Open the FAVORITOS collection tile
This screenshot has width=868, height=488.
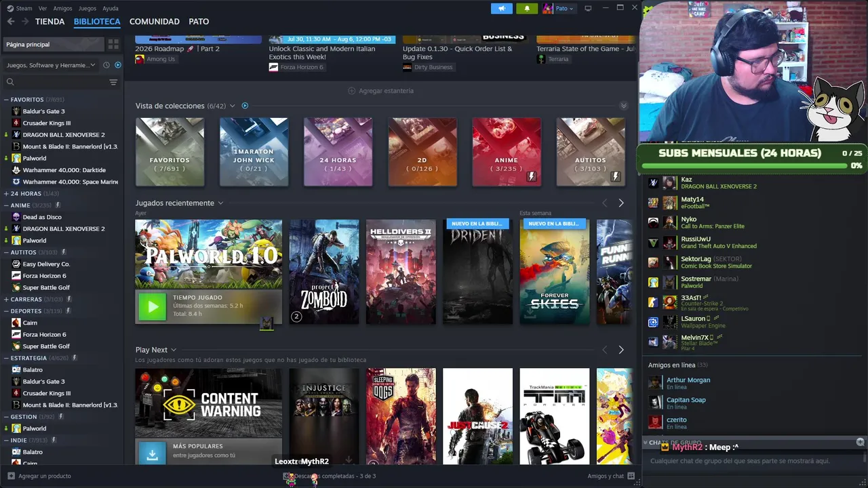(x=170, y=152)
